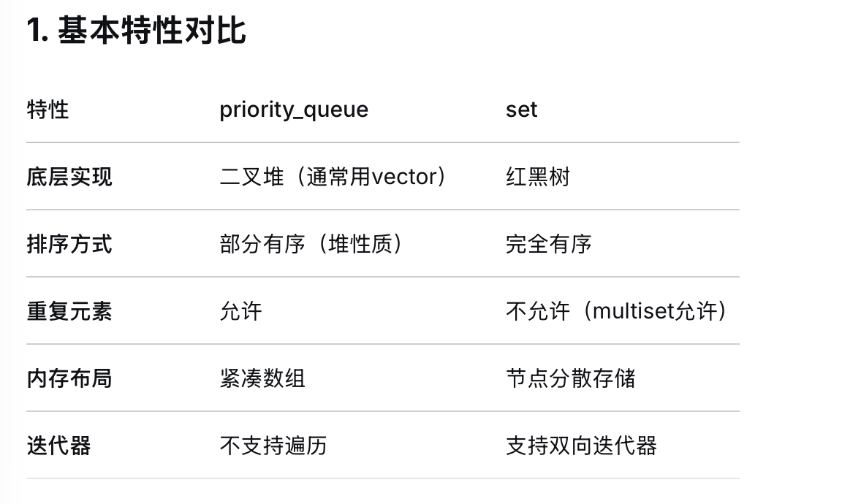Click the cell "部分有序（堆性质）"
This screenshot has width=842, height=504.
311,244
